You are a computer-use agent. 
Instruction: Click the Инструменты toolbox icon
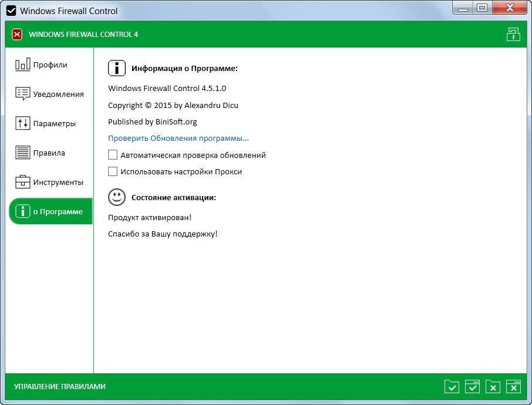click(23, 182)
